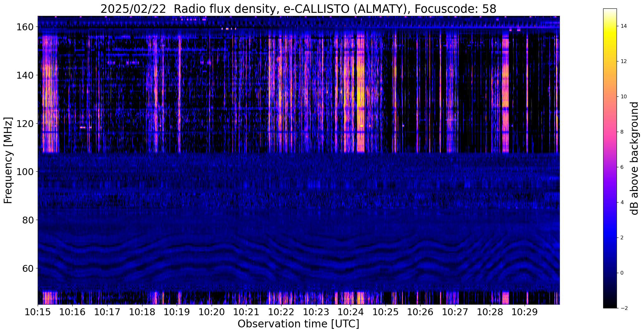
Task: Click the 12 colorbar tick label
Action: coord(624,61)
